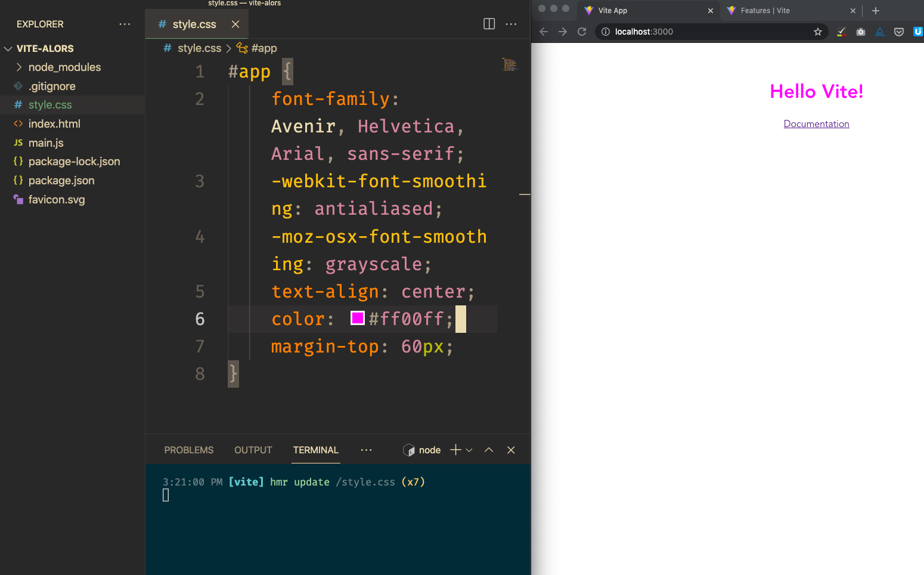The image size is (924, 575).
Task: Close the Features | Vite browser tab
Action: tap(853, 11)
